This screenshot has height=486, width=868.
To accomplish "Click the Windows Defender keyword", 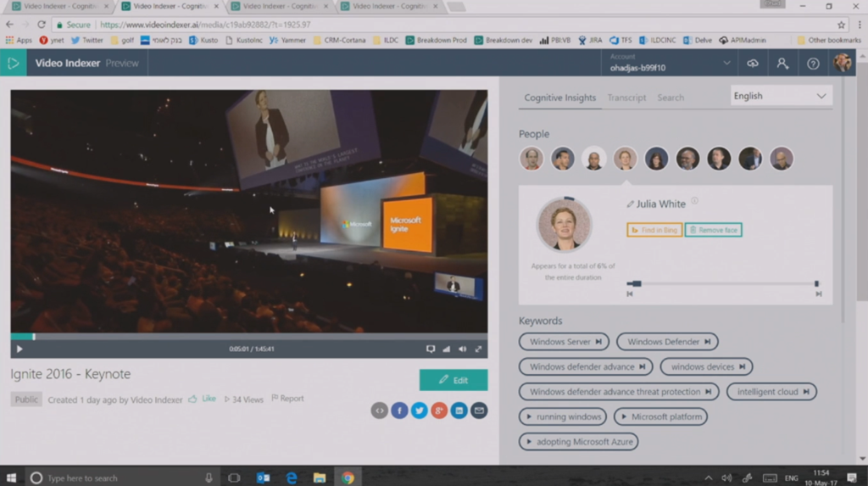I will click(x=667, y=342).
